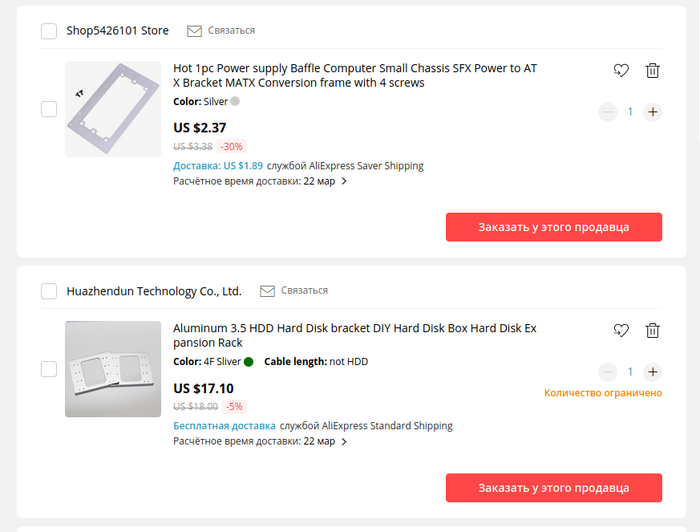Select all Huazhendun Technology items

click(x=49, y=291)
